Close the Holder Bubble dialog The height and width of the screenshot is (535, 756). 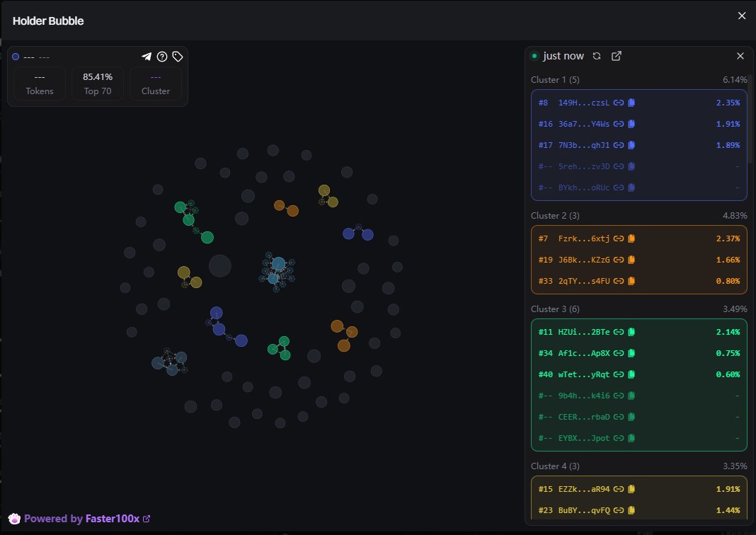click(742, 16)
